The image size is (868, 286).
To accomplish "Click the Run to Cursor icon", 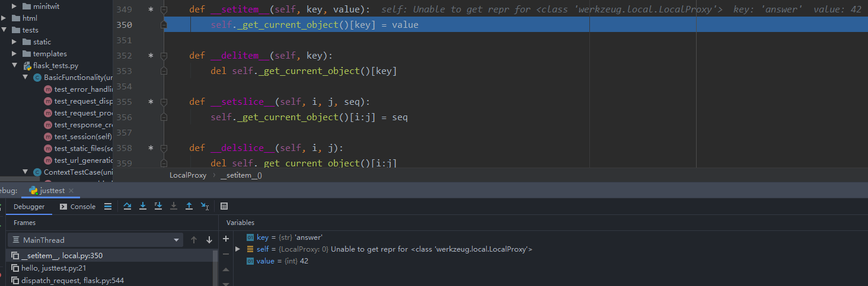I will [205, 206].
